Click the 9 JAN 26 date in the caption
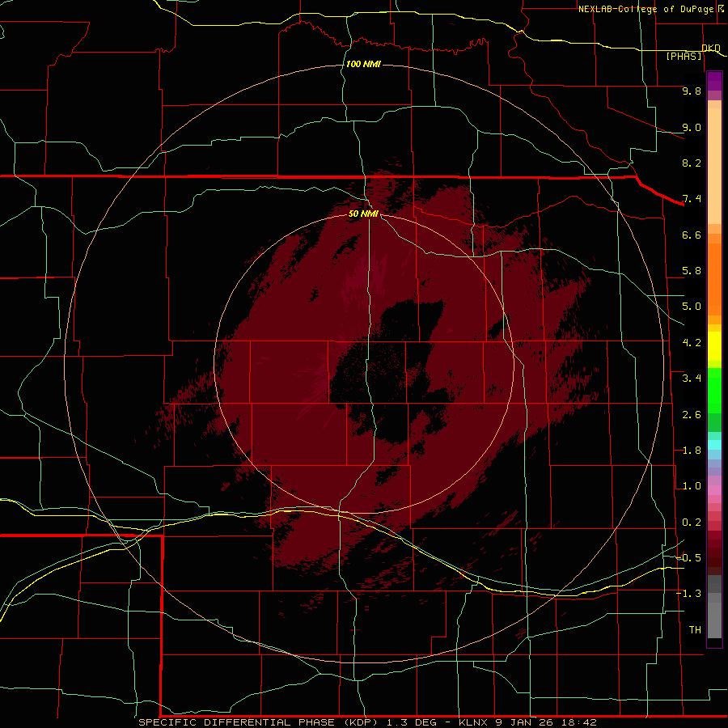Viewport: 728px width, 728px height. coord(523,722)
